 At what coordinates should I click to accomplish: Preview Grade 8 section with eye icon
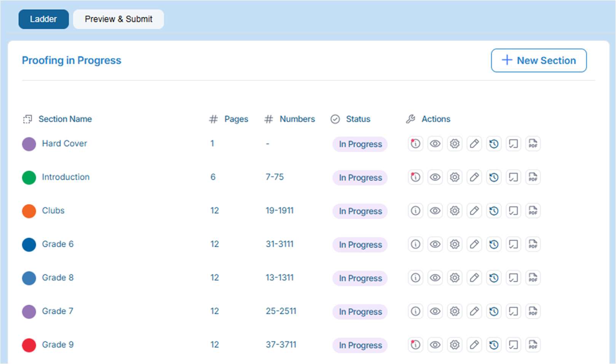[435, 278]
